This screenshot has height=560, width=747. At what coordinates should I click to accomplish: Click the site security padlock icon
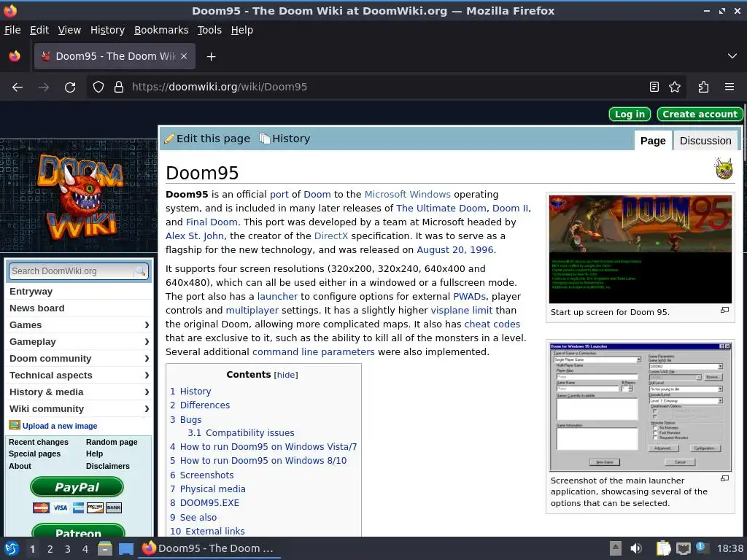[119, 87]
